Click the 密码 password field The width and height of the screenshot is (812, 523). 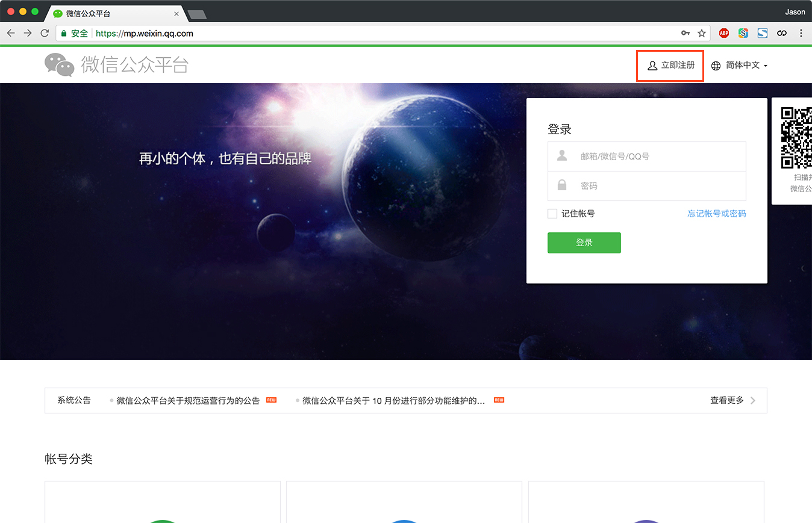click(x=647, y=186)
